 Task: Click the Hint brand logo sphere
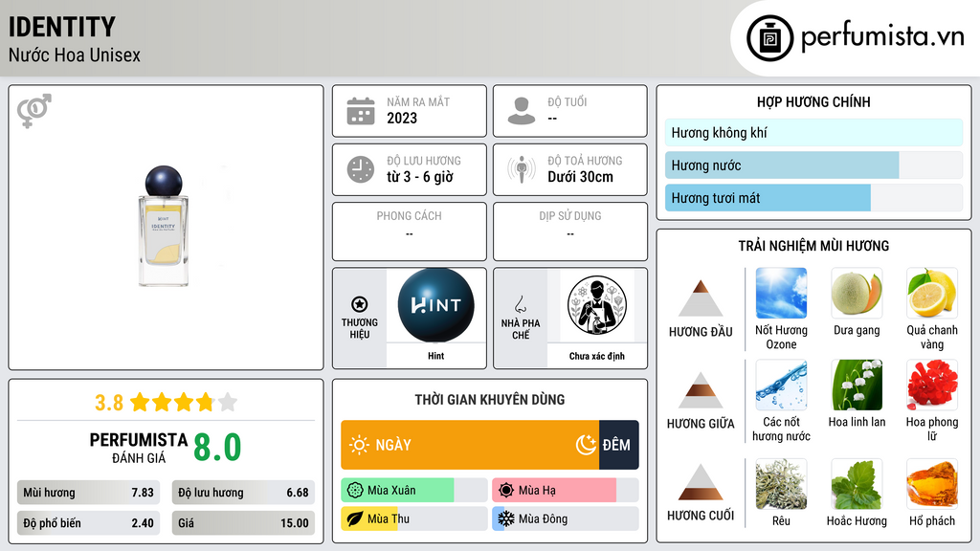pos(436,305)
